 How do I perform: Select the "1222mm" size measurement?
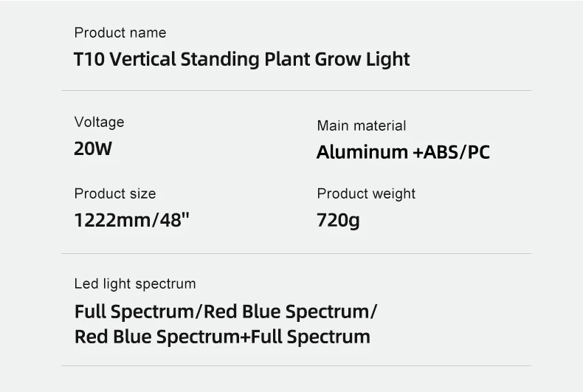[x=111, y=221]
